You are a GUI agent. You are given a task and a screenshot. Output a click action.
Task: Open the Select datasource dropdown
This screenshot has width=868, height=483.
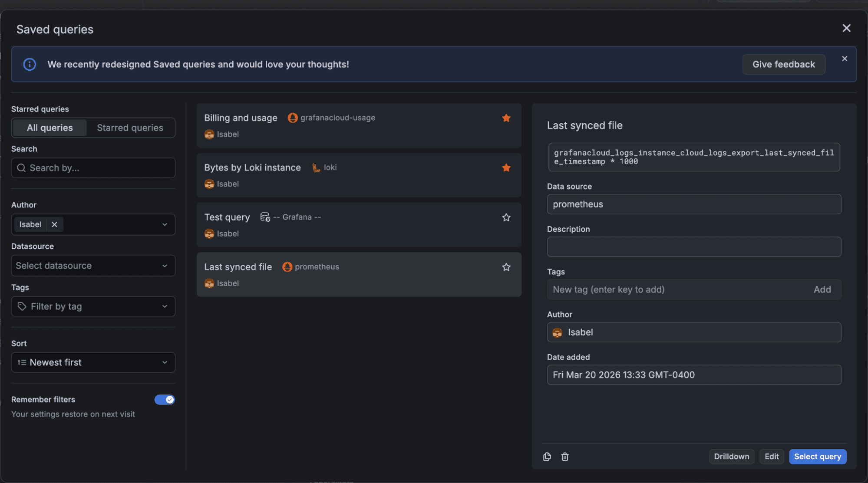click(92, 265)
